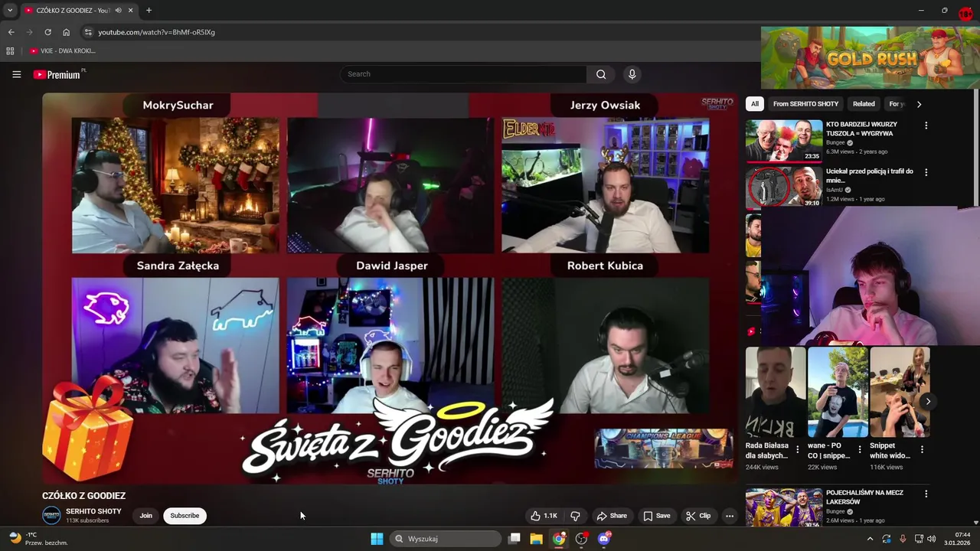Image resolution: width=980 pixels, height=551 pixels.
Task: Open File Explorer from taskbar
Action: pyautogui.click(x=537, y=539)
